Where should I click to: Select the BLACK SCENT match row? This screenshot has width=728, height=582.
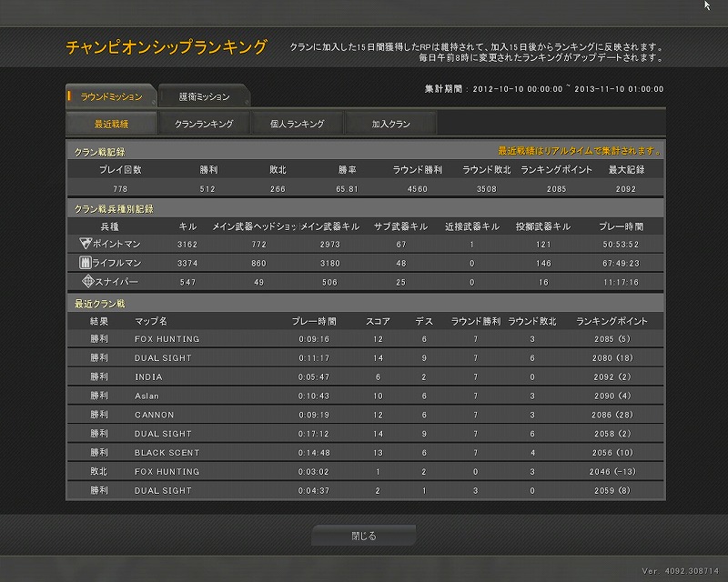tap(364, 453)
